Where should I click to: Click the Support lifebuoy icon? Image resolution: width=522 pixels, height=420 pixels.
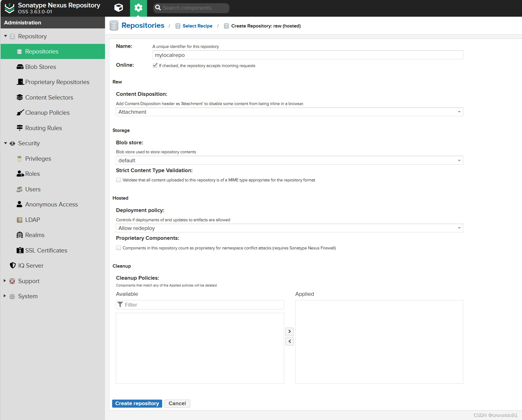point(12,281)
